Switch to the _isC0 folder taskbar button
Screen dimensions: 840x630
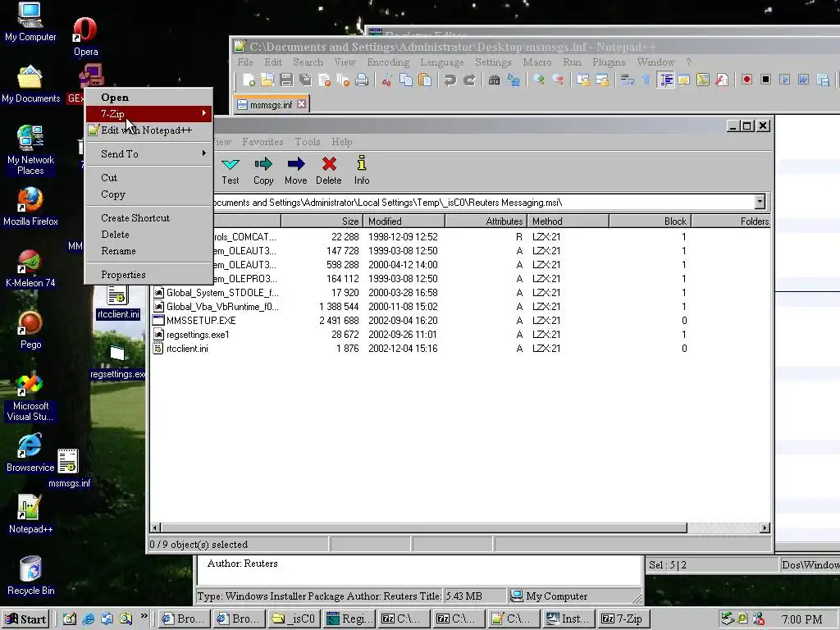point(294,619)
